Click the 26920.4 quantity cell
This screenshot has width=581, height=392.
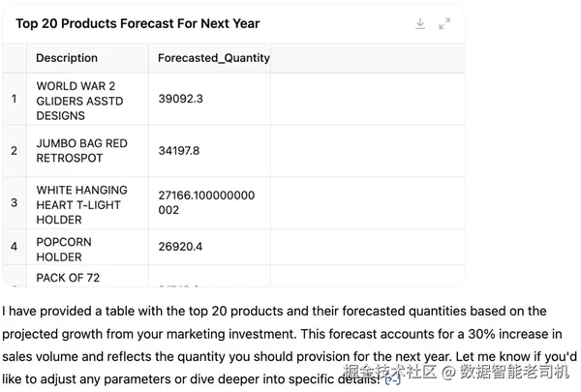(x=180, y=247)
